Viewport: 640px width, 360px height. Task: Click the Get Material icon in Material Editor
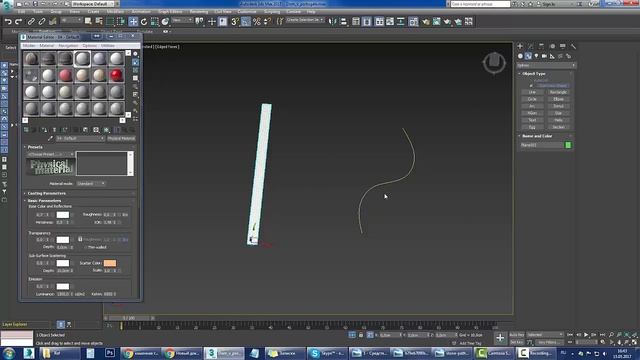26,130
